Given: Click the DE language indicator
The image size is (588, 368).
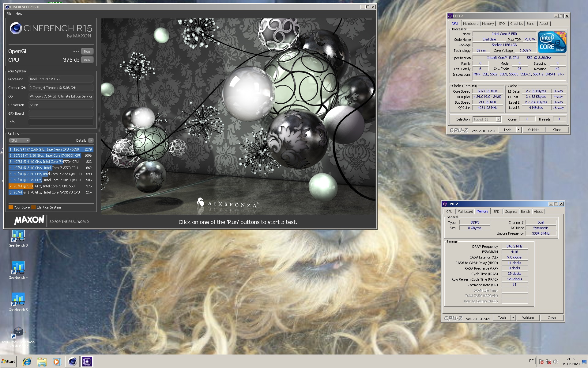Looking at the screenshot, I should pyautogui.click(x=531, y=361).
